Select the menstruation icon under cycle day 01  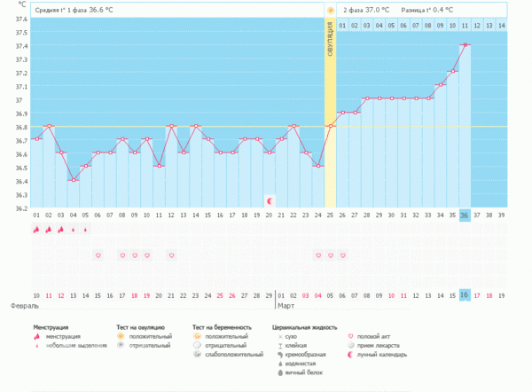click(x=36, y=230)
